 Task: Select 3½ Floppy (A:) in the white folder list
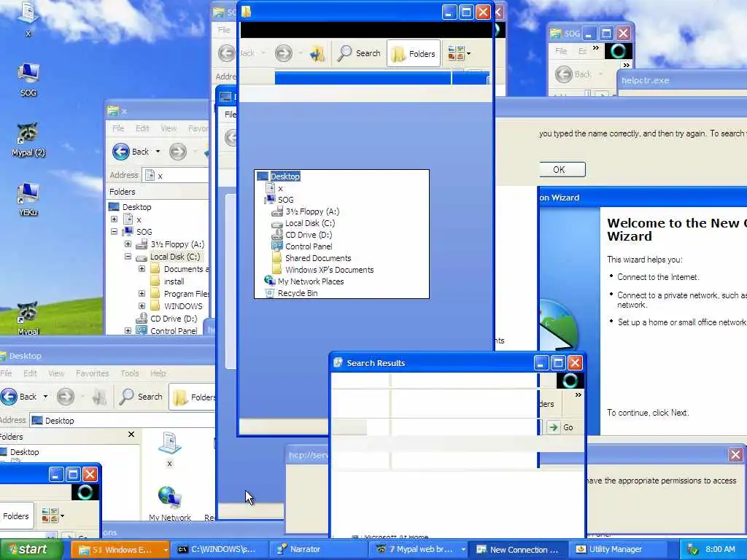[312, 211]
